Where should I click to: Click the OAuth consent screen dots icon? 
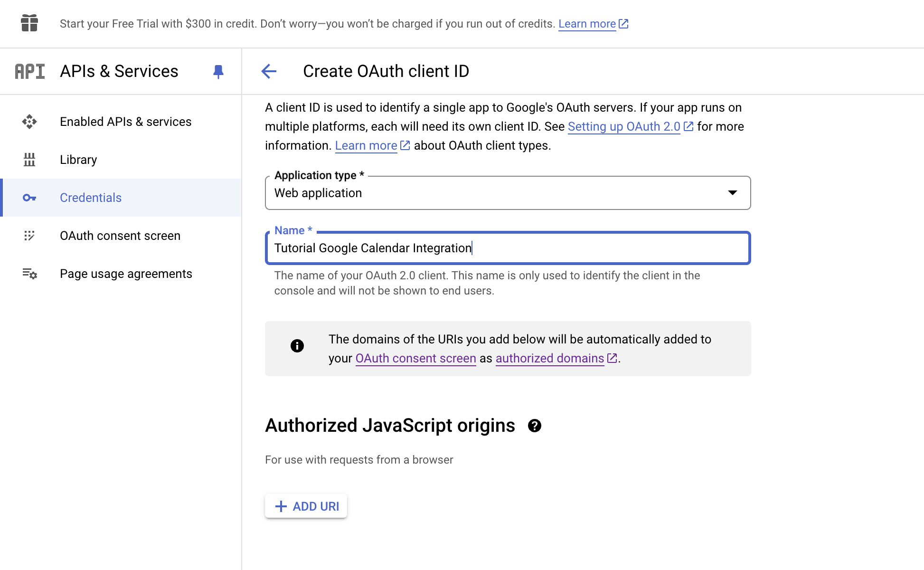pyautogui.click(x=29, y=236)
